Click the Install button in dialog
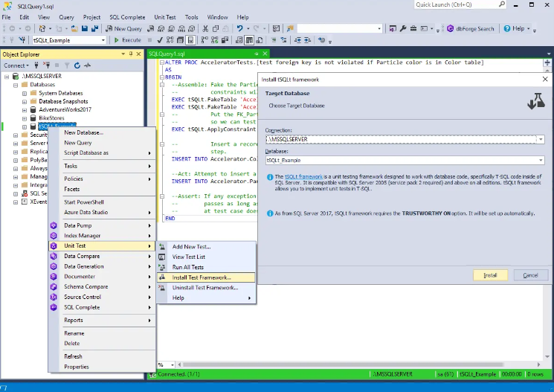Image resolution: width=554 pixels, height=392 pixels. click(490, 275)
